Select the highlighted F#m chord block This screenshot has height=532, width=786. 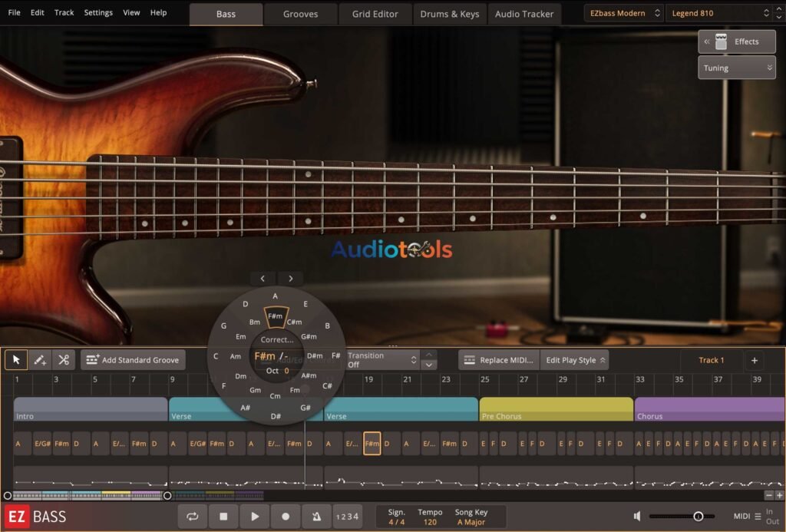(372, 444)
